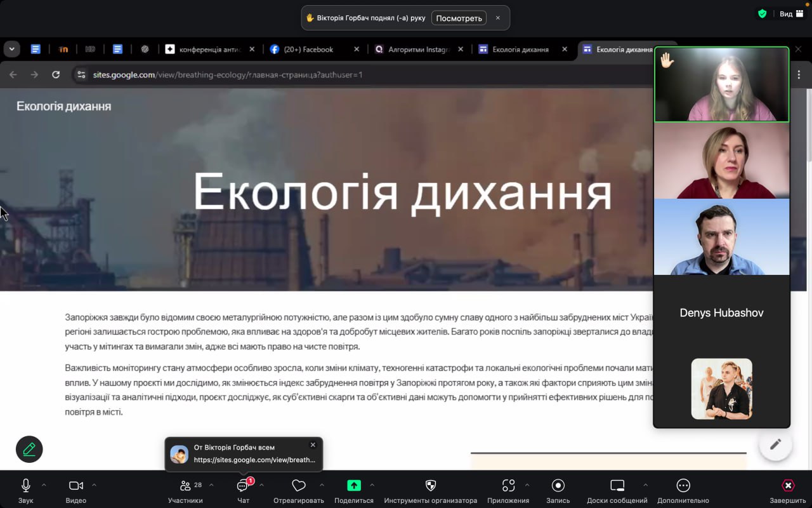Screen dimensions: 812x508
Task: Expand video options arrow next to Видео
Action: (94, 485)
